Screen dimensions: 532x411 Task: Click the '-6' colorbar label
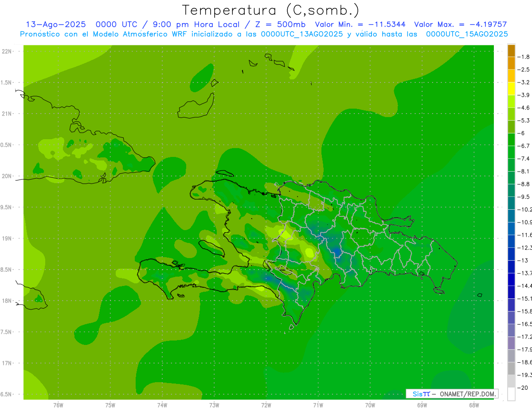pos(521,133)
